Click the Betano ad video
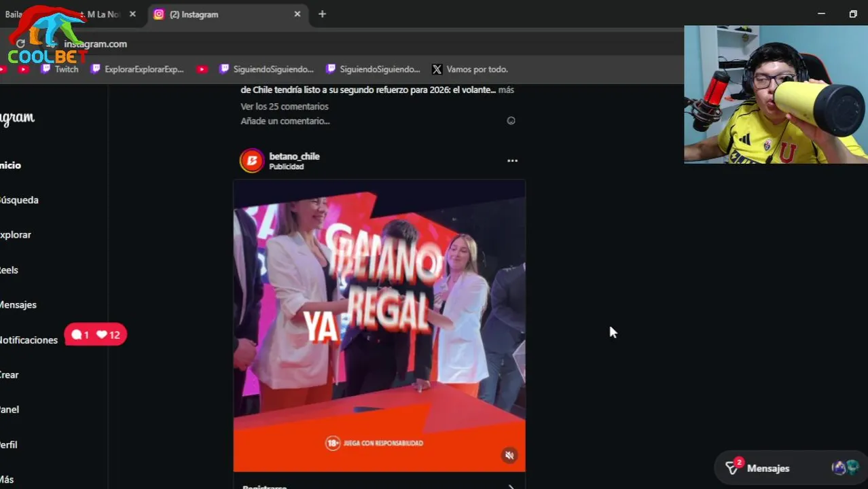868x489 pixels. [x=379, y=325]
